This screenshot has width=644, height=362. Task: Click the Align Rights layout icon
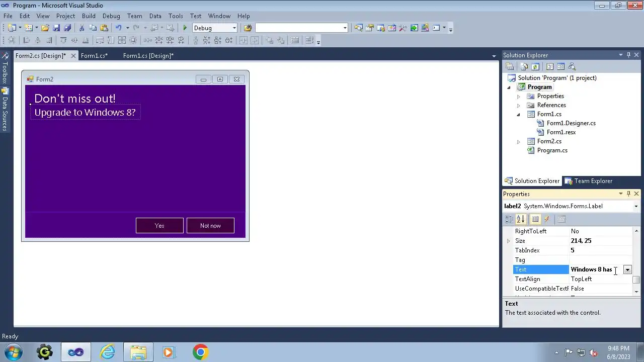(x=49, y=41)
